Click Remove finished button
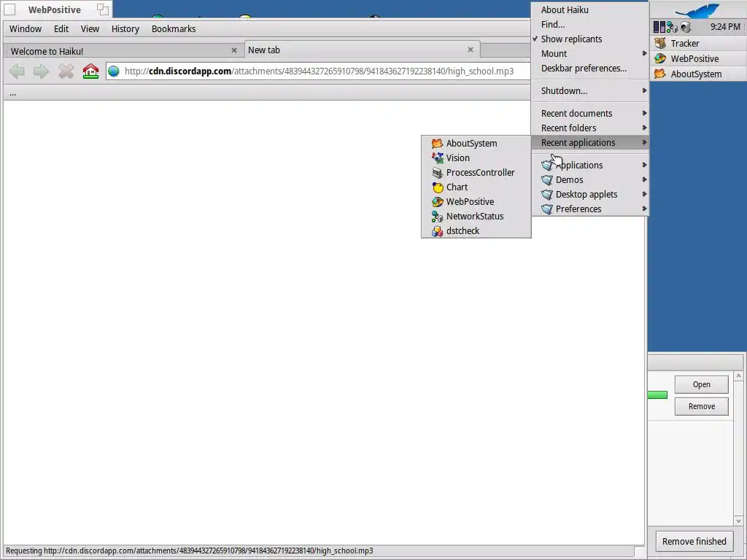Viewport: 747px width, 560px height. tap(694, 542)
